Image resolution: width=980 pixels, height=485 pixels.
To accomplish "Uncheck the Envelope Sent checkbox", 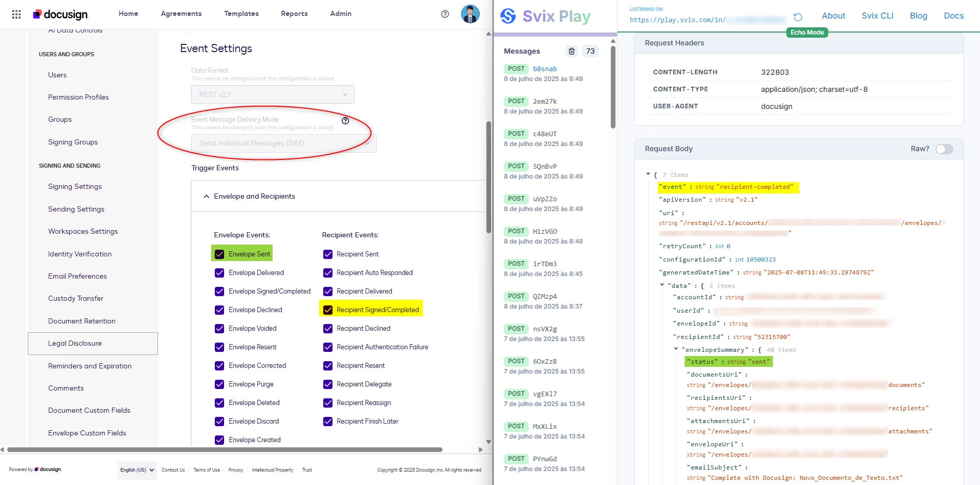I will pos(219,254).
